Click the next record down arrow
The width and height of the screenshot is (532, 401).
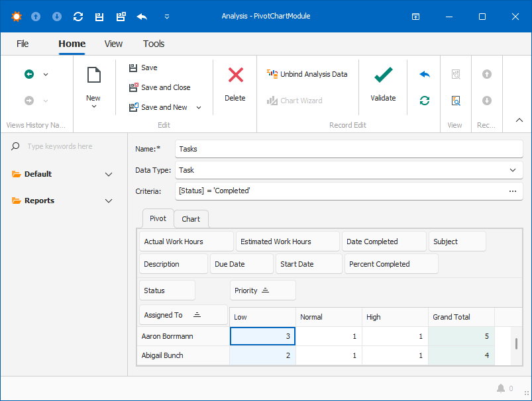487,101
